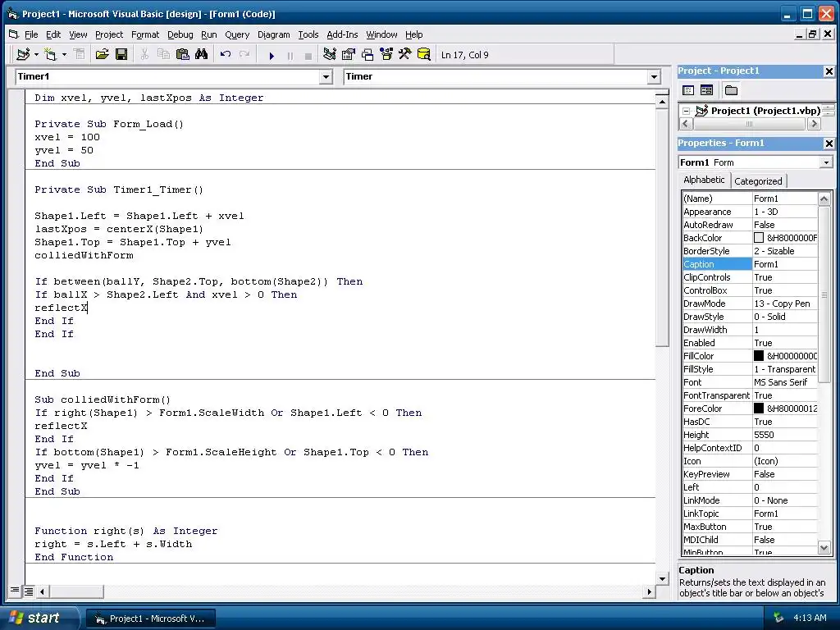Open the File menu

coord(31,34)
